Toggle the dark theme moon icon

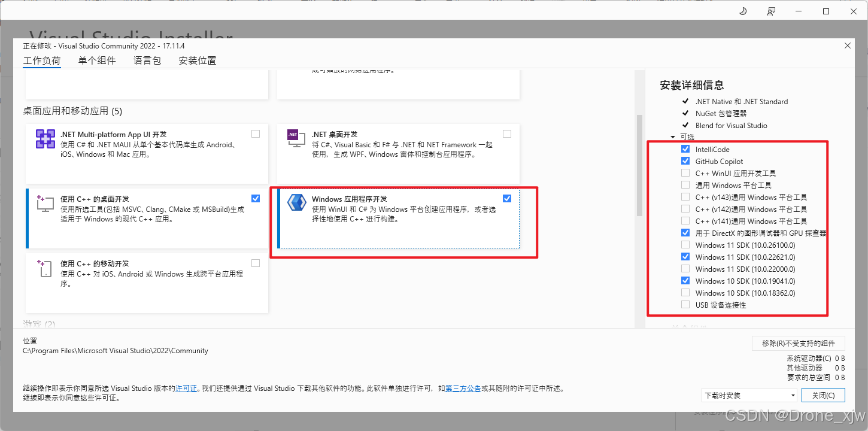tap(743, 11)
